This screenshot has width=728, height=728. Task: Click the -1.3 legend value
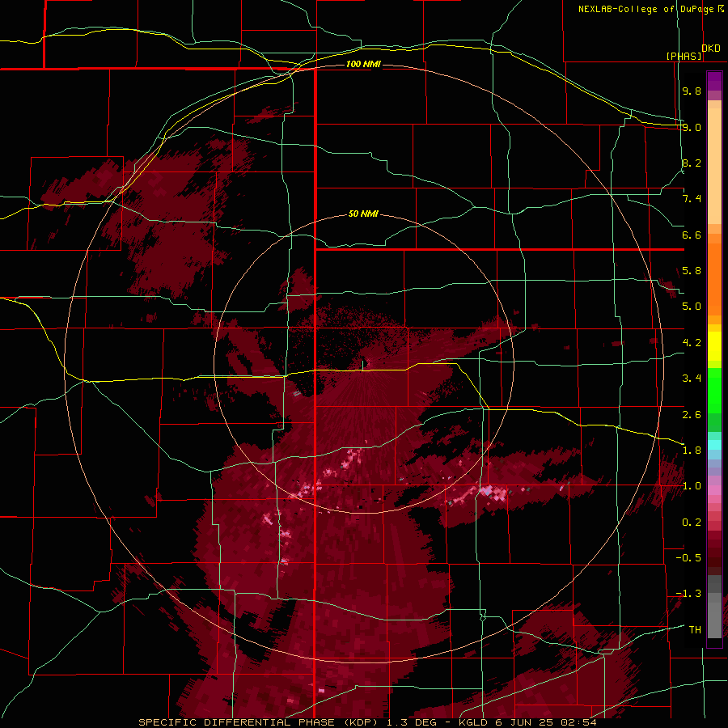coord(688,594)
